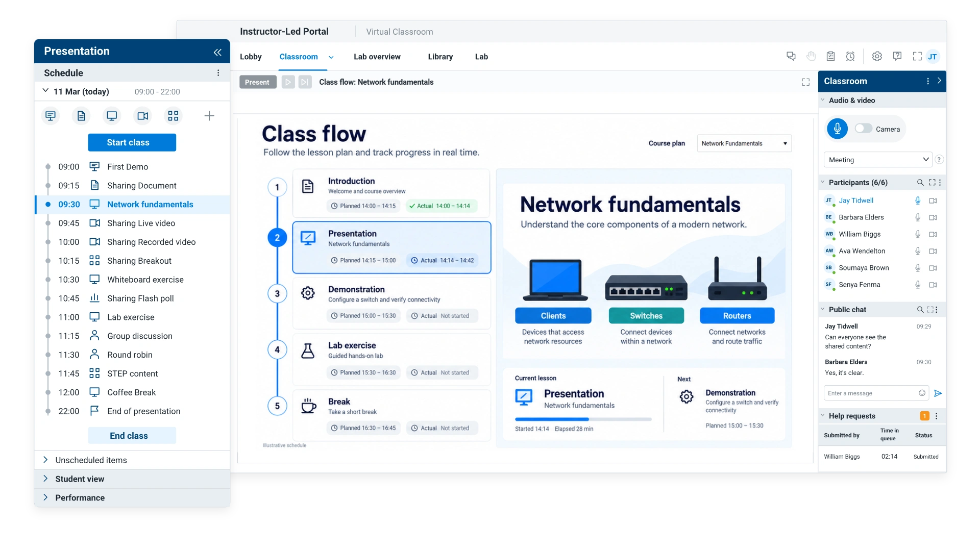
Task: Expand the Performance section
Action: [x=132, y=498]
